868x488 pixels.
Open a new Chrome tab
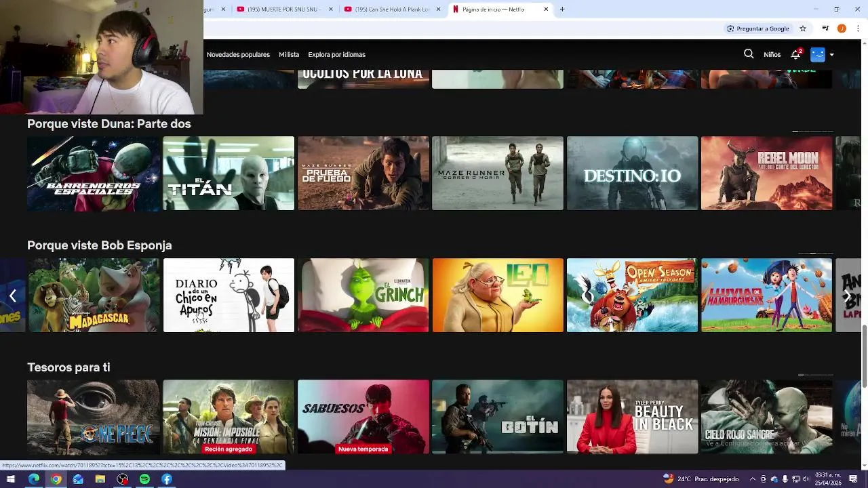pyautogui.click(x=562, y=9)
